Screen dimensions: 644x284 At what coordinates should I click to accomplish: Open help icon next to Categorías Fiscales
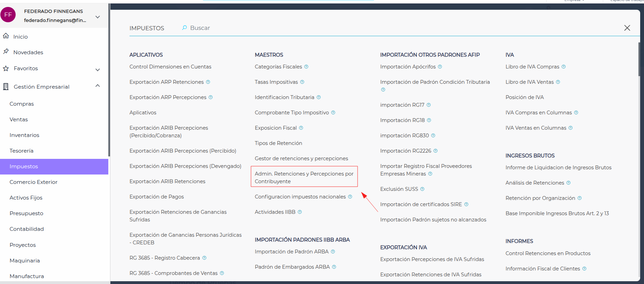306,67
